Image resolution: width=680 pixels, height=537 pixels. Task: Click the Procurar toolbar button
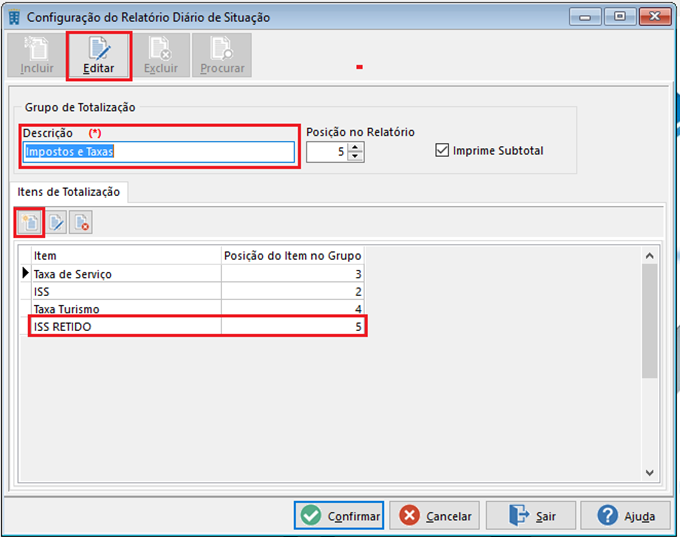coord(222,56)
